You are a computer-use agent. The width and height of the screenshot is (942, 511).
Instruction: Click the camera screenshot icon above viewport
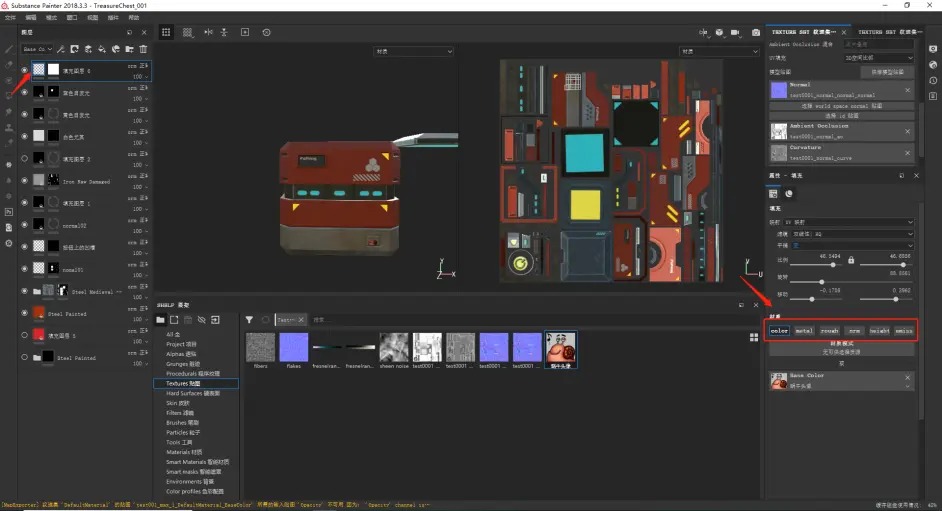756,32
